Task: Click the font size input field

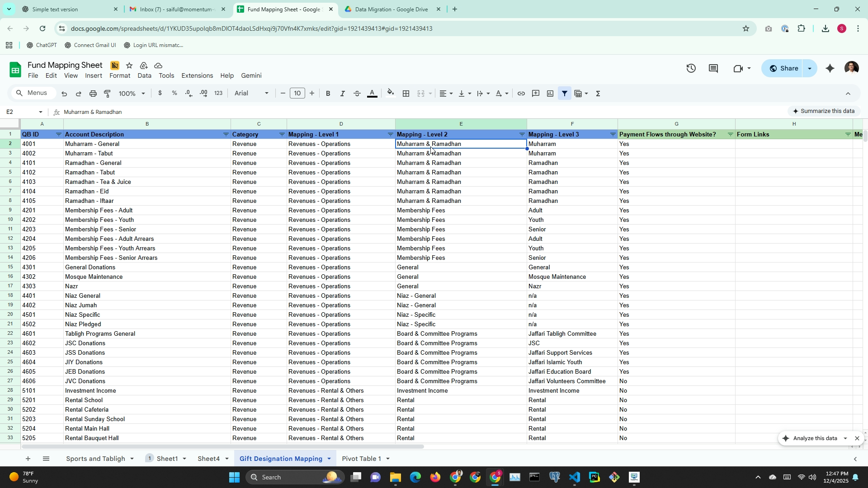Action: (297, 94)
